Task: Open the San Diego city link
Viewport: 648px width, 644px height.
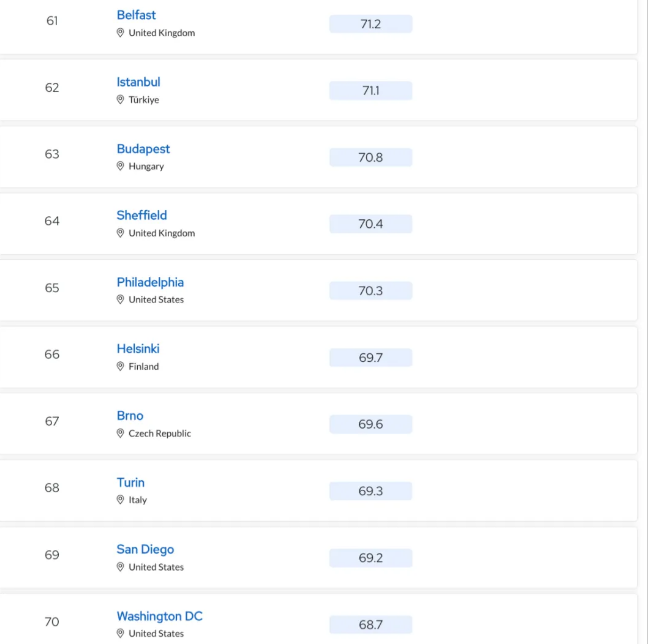Action: click(x=145, y=550)
